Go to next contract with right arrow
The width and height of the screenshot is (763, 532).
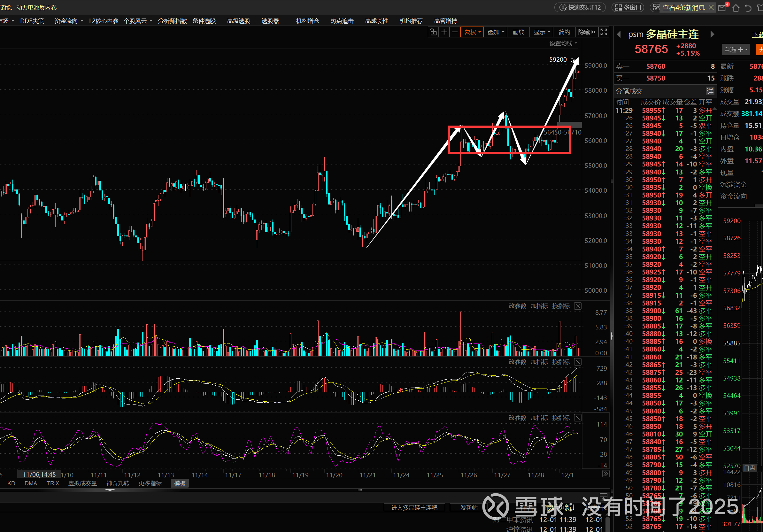712,35
